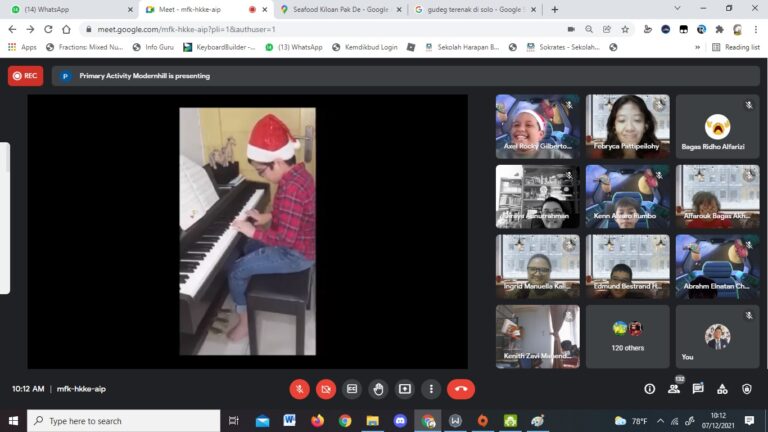Viewport: 768px width, 432px height.
Task: Toggle captions button in Meet toolbar
Action: click(x=352, y=389)
